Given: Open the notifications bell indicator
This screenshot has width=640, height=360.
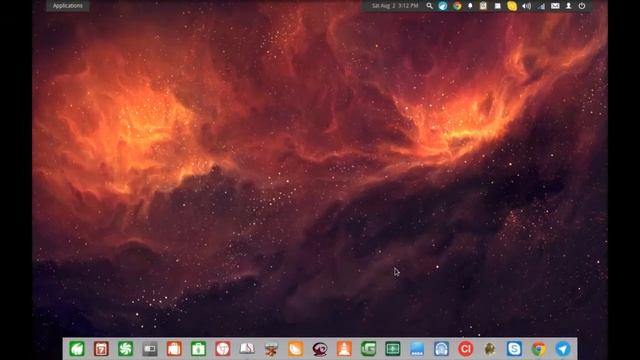Looking at the screenshot, I should pyautogui.click(x=470, y=6).
